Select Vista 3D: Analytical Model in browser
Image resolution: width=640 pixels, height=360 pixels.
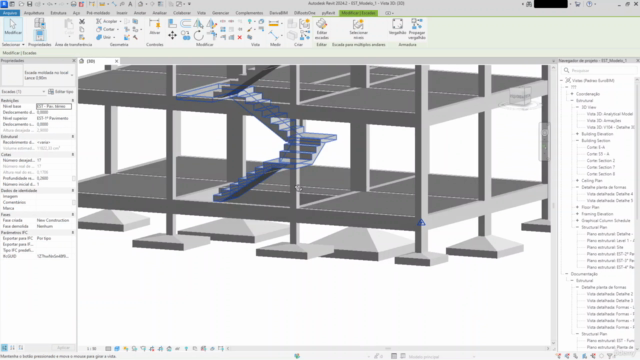coord(610,114)
